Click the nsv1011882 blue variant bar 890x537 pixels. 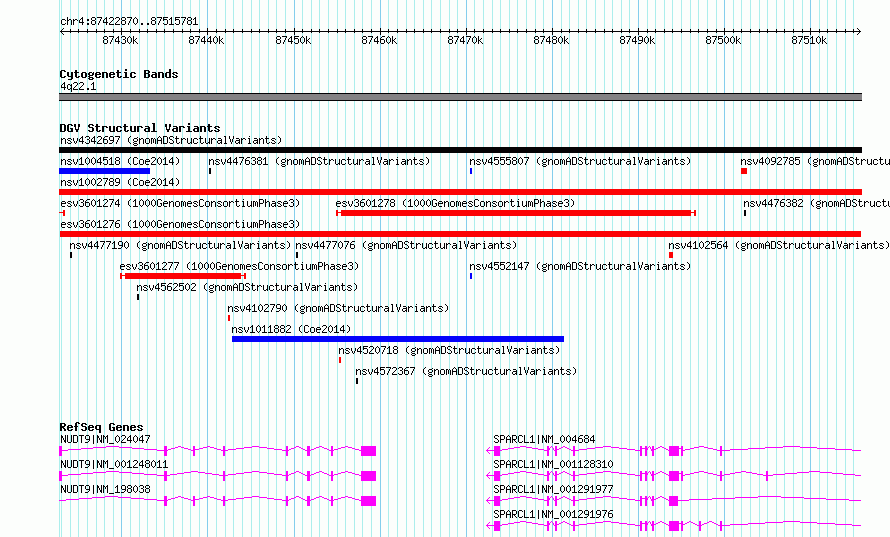[398, 339]
